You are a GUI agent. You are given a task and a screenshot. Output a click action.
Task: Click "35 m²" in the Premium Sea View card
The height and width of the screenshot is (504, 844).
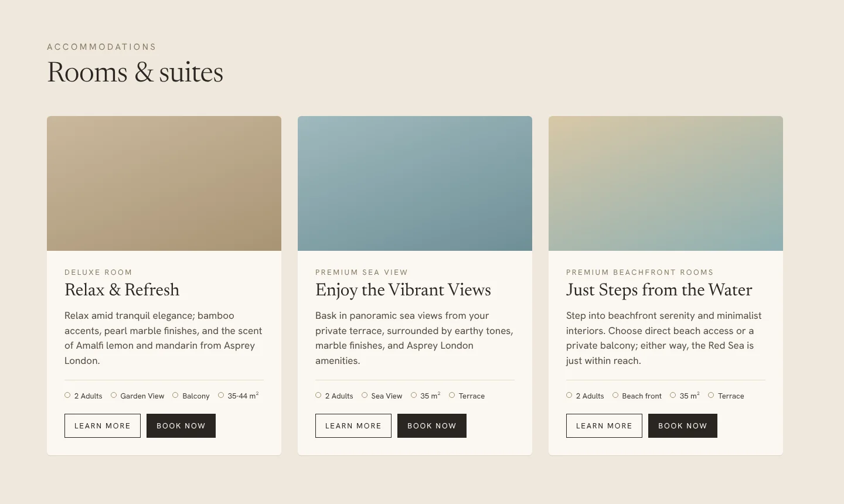pos(430,396)
